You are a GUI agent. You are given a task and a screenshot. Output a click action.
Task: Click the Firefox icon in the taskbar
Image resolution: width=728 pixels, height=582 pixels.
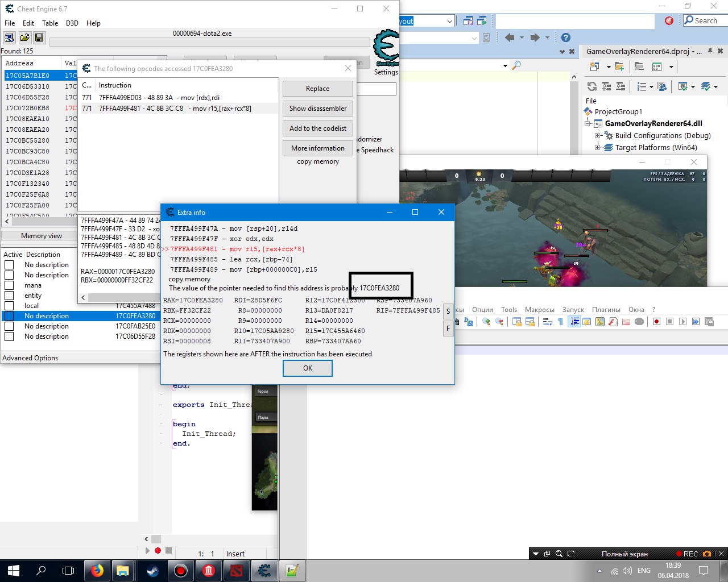click(97, 570)
